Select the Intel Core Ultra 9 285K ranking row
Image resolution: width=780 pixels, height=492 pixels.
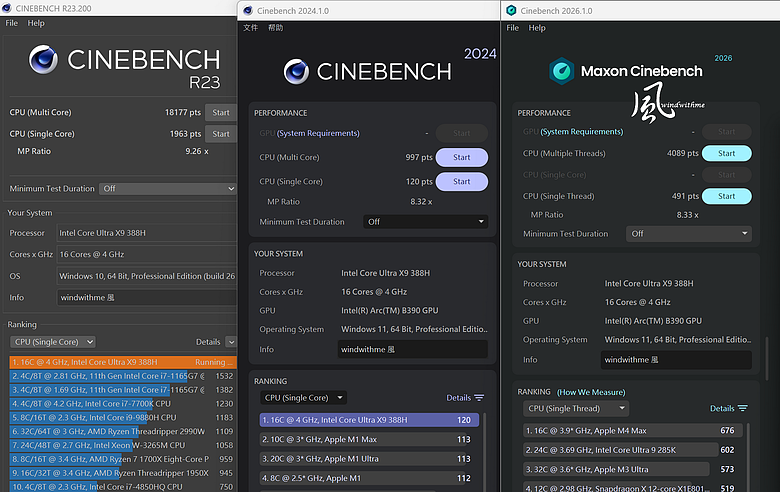tap(633, 450)
